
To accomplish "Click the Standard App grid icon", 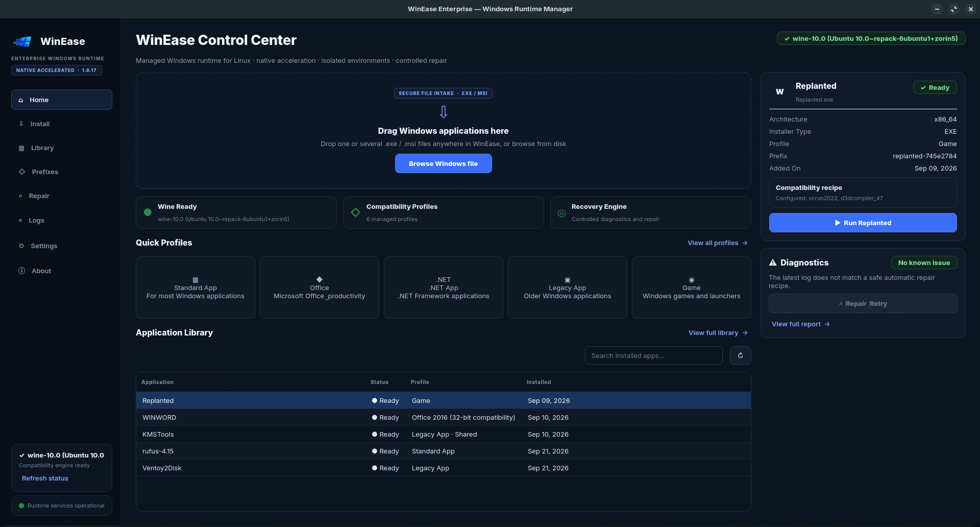I will point(195,280).
